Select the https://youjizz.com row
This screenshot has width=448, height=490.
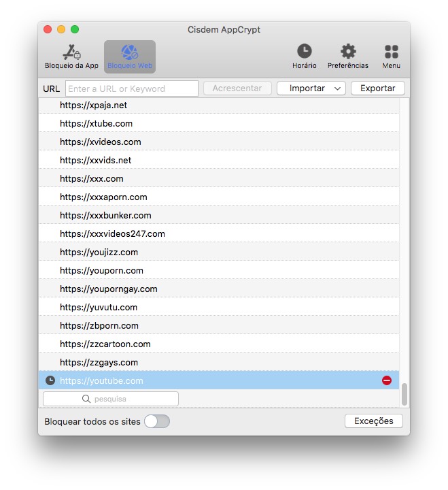(x=218, y=252)
